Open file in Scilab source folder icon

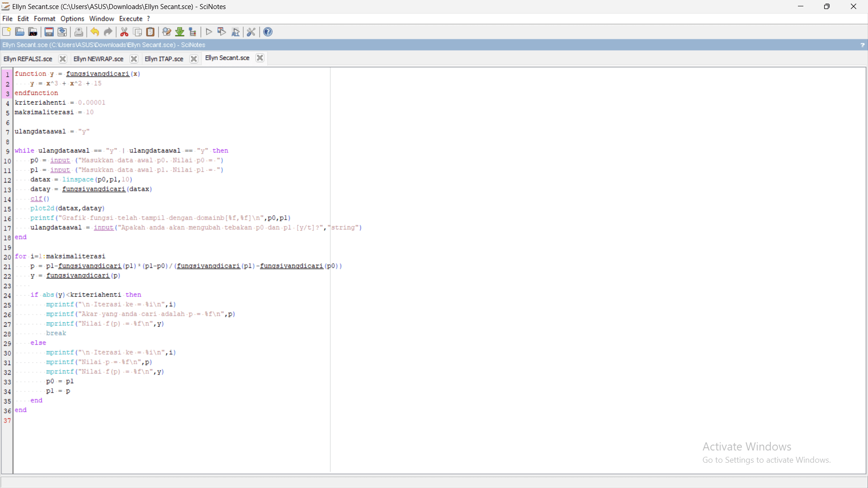tap(33, 32)
